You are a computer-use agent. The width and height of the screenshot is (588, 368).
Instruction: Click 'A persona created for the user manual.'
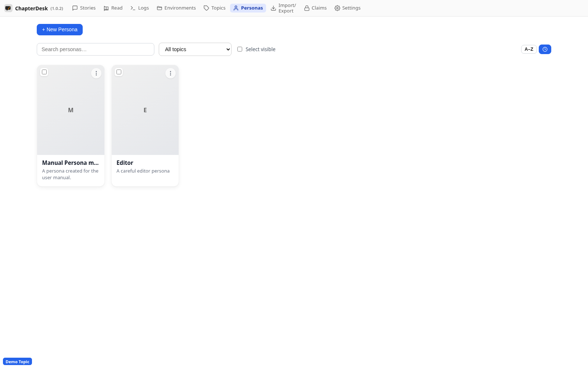click(x=70, y=174)
